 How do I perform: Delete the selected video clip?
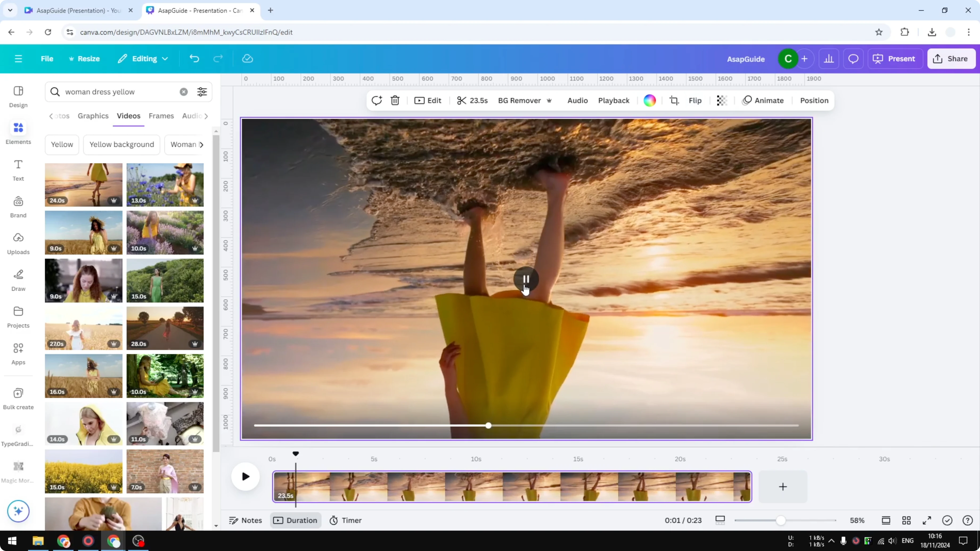[395, 100]
